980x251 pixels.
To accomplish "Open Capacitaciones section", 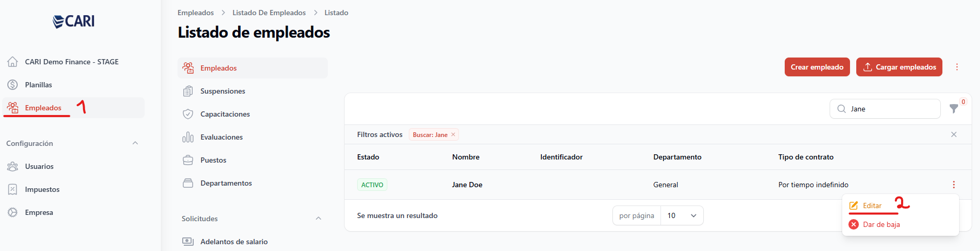I will pos(225,114).
